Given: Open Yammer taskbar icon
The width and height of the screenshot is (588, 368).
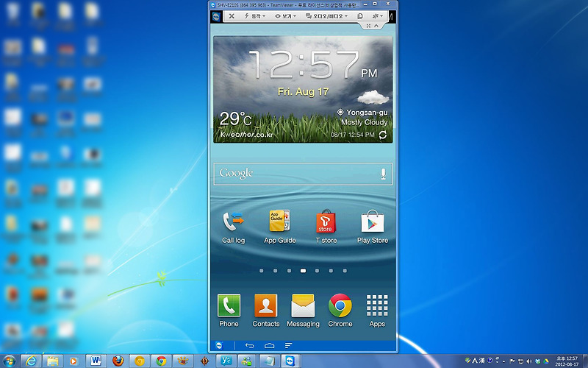Looking at the screenshot, I should pyautogui.click(x=226, y=361).
